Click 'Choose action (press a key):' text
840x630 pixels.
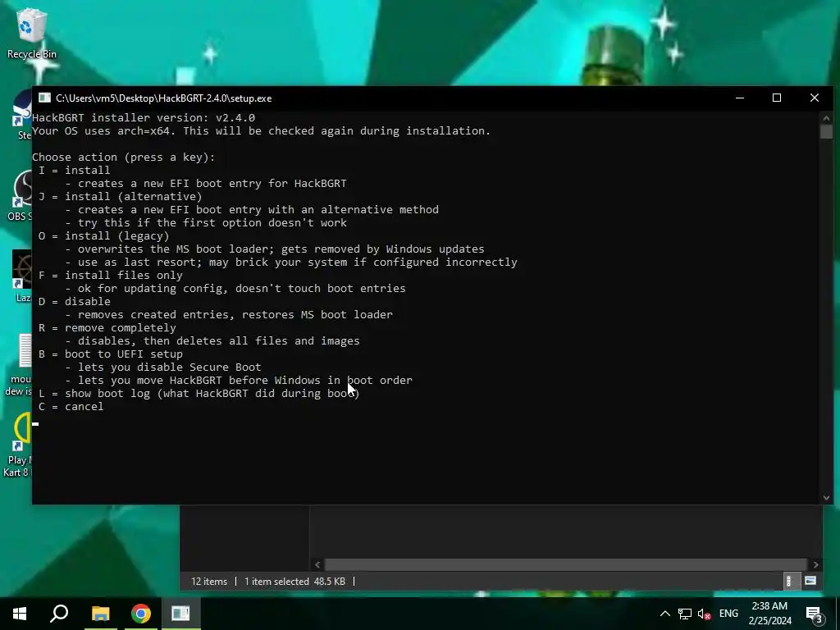coord(123,157)
